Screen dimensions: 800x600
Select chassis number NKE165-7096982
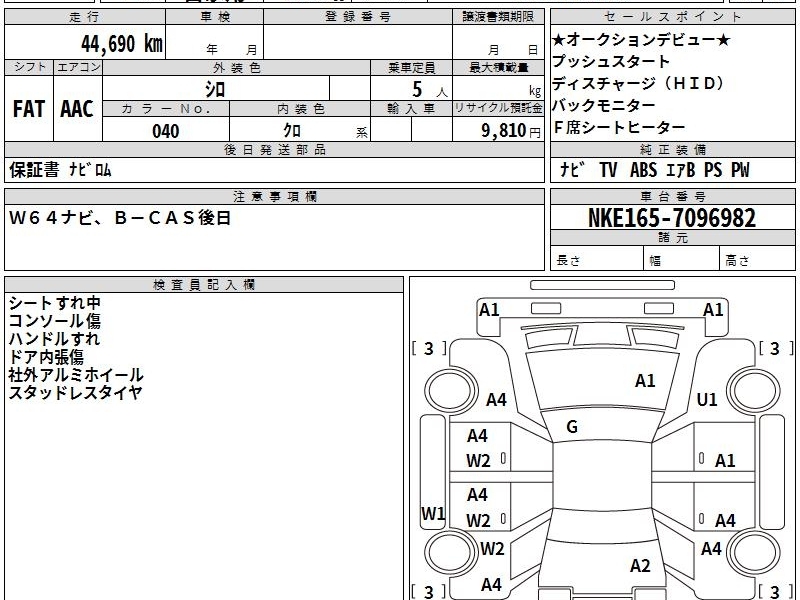click(672, 218)
